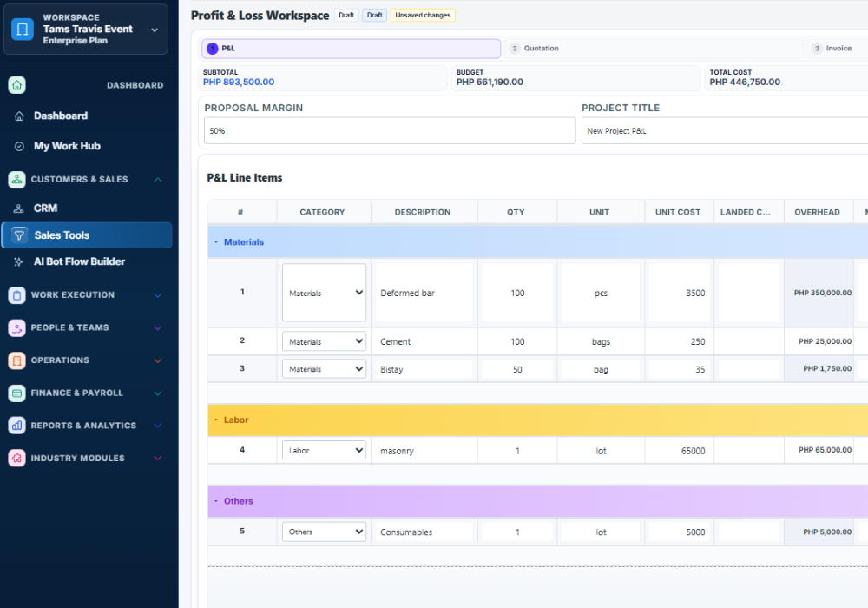Click the Reports & Analytics chart icon

17,426
